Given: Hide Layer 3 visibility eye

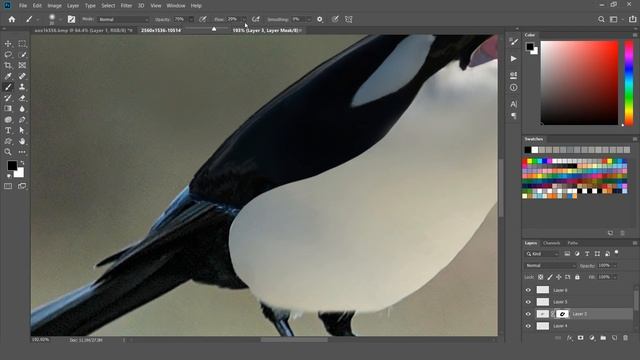Looking at the screenshot, I should tap(528, 314).
